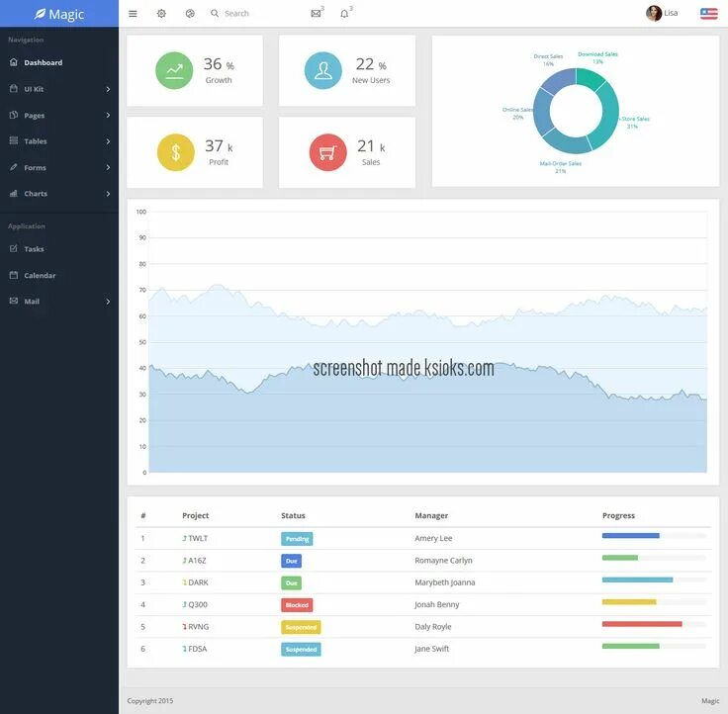Click manager name Amery Lee
This screenshot has height=714, width=728.
433,539
